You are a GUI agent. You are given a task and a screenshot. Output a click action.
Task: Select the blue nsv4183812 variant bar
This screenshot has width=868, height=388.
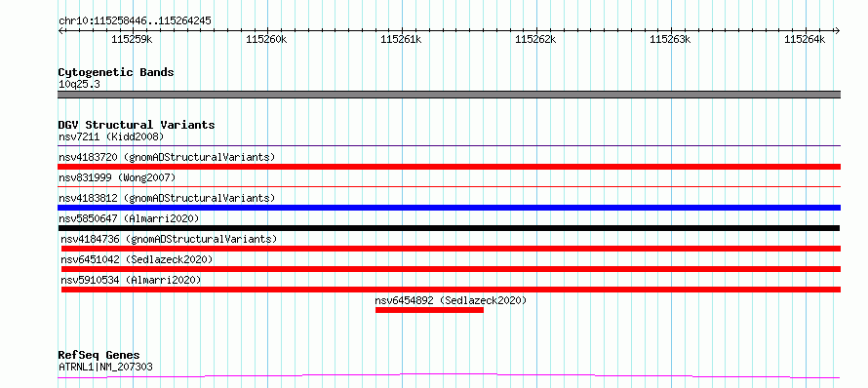coord(449,208)
